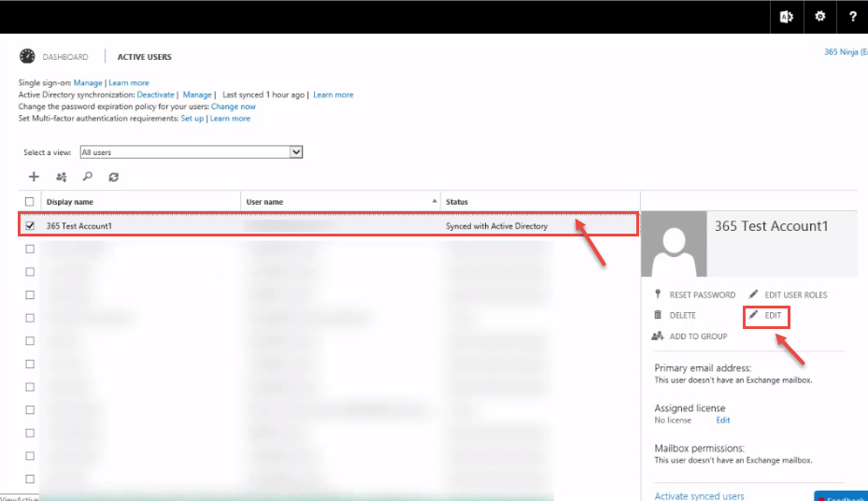Click Learn more after Last synced

click(x=334, y=94)
